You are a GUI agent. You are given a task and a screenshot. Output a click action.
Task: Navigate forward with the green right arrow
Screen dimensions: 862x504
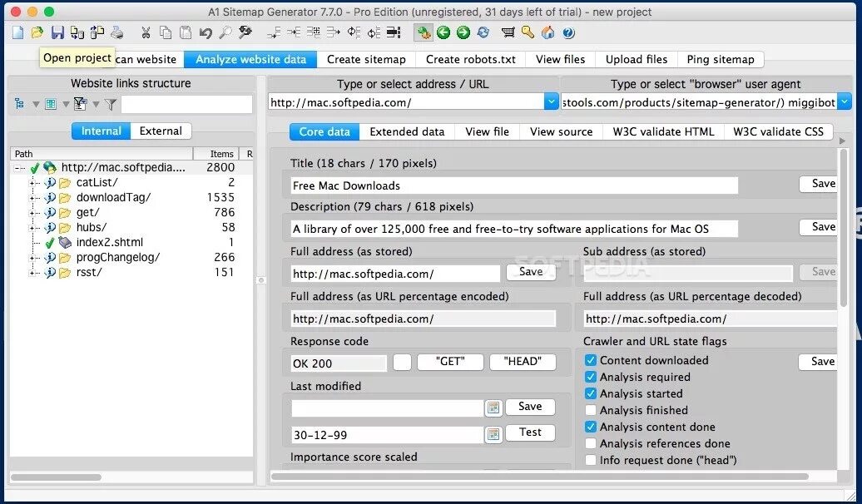tap(463, 32)
